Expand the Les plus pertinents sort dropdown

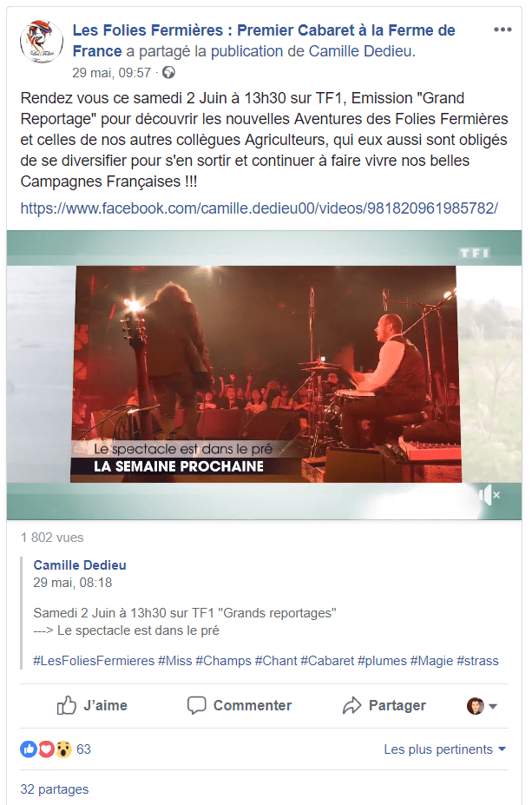(445, 749)
